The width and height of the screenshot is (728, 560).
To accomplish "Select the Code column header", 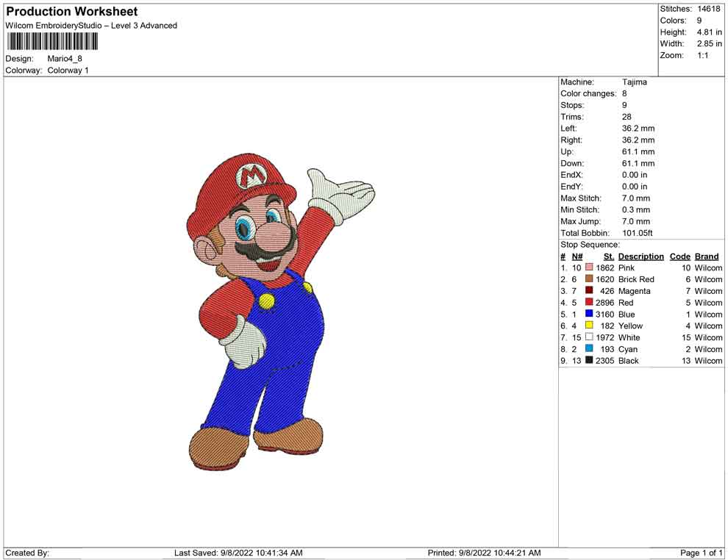I will click(679, 256).
